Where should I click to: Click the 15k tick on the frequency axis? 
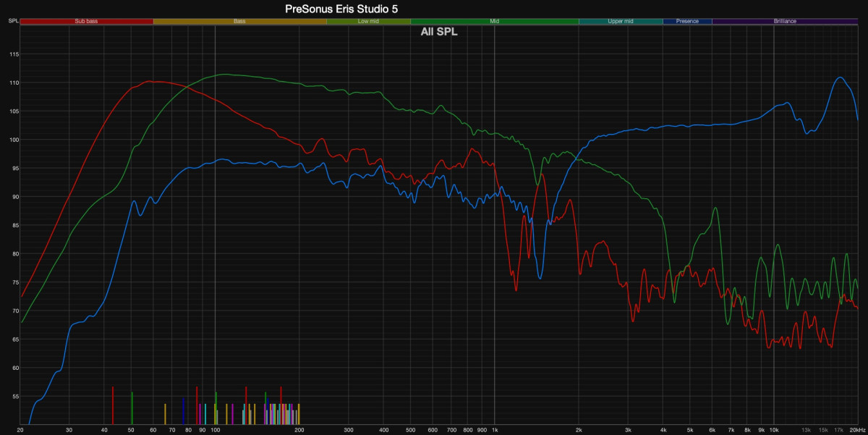pyautogui.click(x=823, y=430)
